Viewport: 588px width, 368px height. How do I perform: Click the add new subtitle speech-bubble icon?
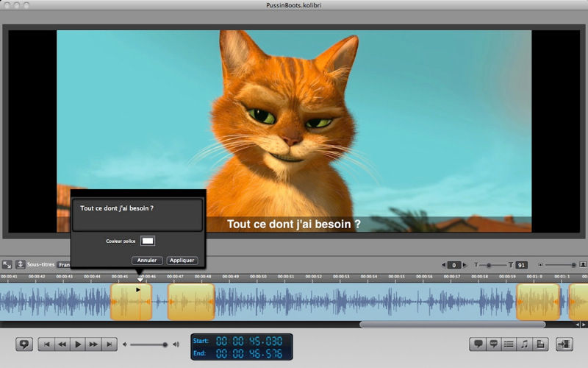[x=24, y=344]
